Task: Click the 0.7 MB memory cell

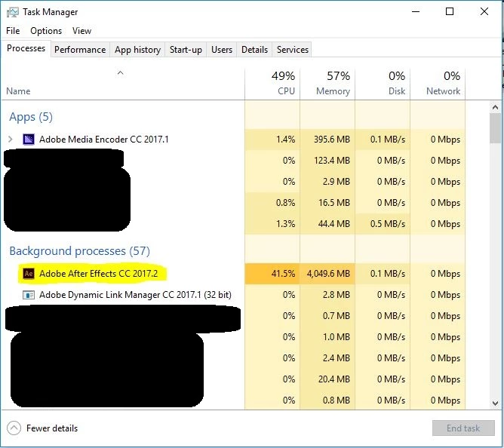Action: [327, 316]
